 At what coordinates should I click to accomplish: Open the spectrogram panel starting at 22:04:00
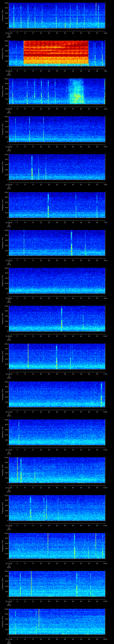click(57, 129)
